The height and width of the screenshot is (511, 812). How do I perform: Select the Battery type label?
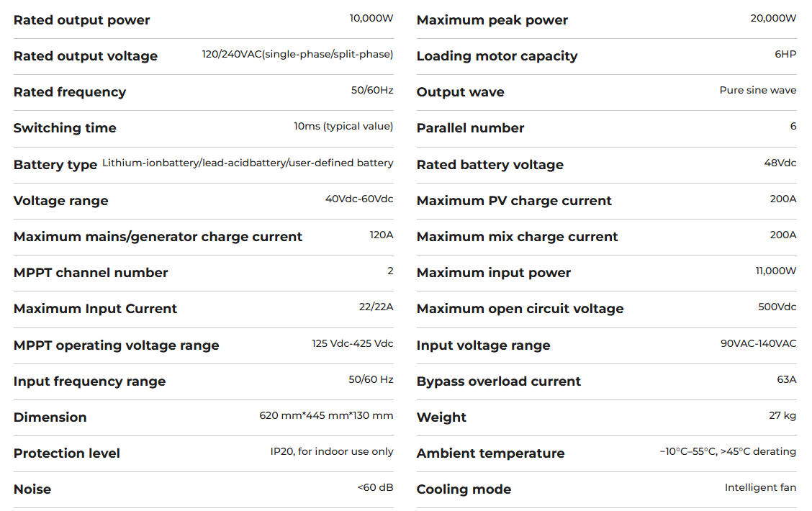[x=55, y=165]
